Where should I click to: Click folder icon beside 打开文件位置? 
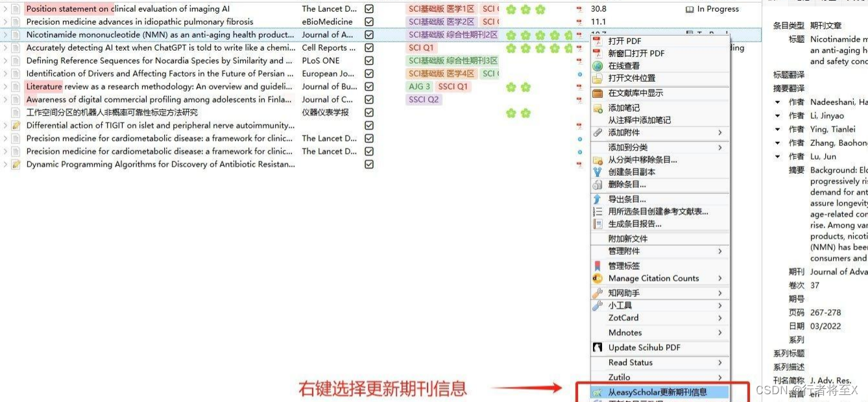click(597, 78)
